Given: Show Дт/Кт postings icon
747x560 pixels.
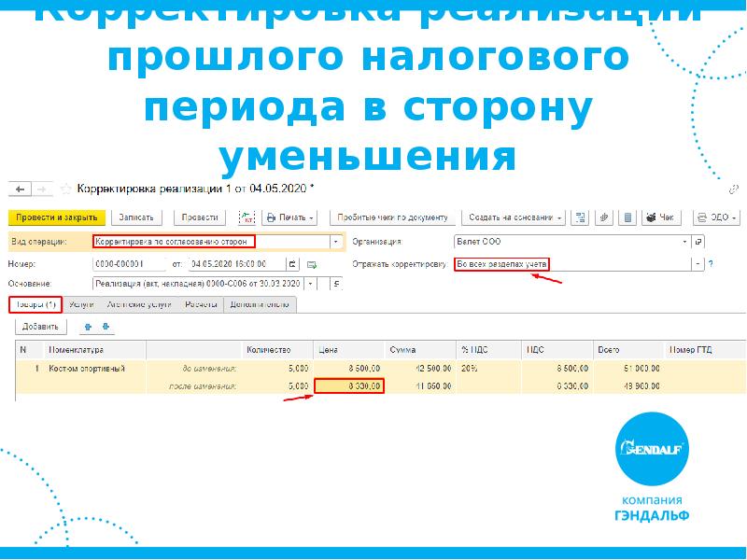Looking at the screenshot, I should point(247,217).
